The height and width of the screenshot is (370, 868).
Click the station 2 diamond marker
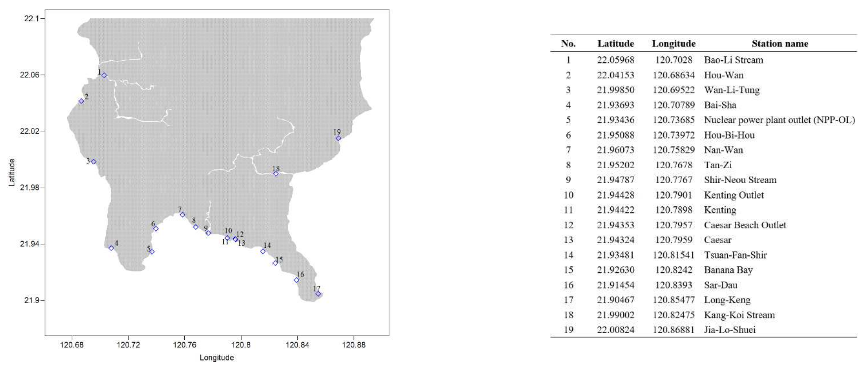click(x=81, y=101)
